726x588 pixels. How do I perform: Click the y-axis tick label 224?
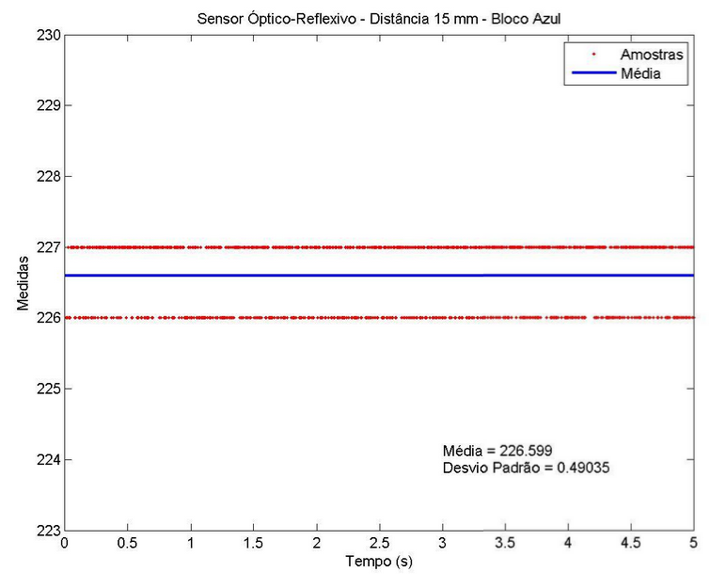click(x=49, y=460)
